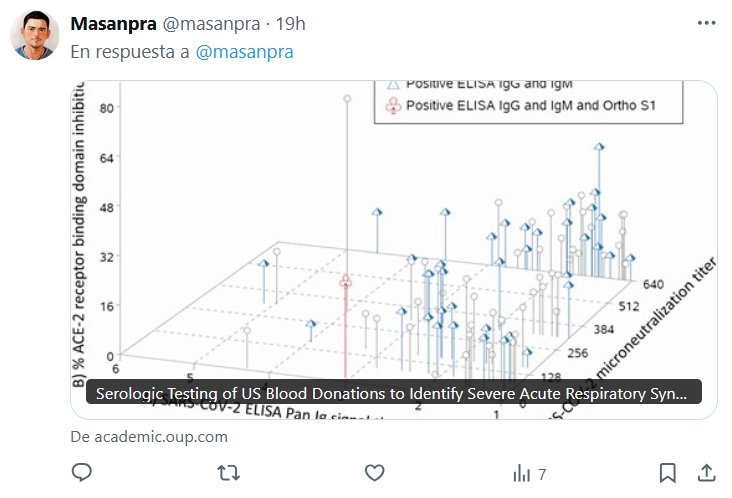Like the tweet with the heart icon
The image size is (732, 498).
(x=375, y=472)
